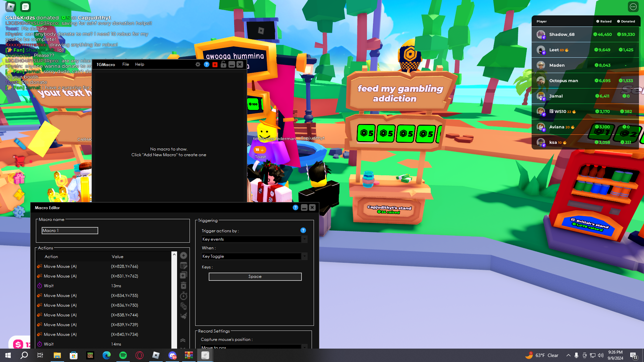Click the stopwatch wait-time icon

click(183, 296)
